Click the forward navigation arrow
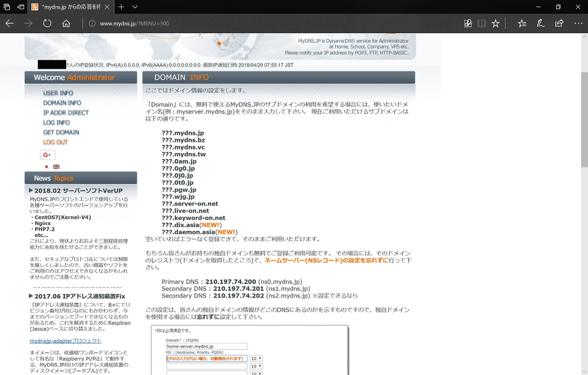Image resolution: width=588 pixels, height=375 pixels. pos(28,24)
